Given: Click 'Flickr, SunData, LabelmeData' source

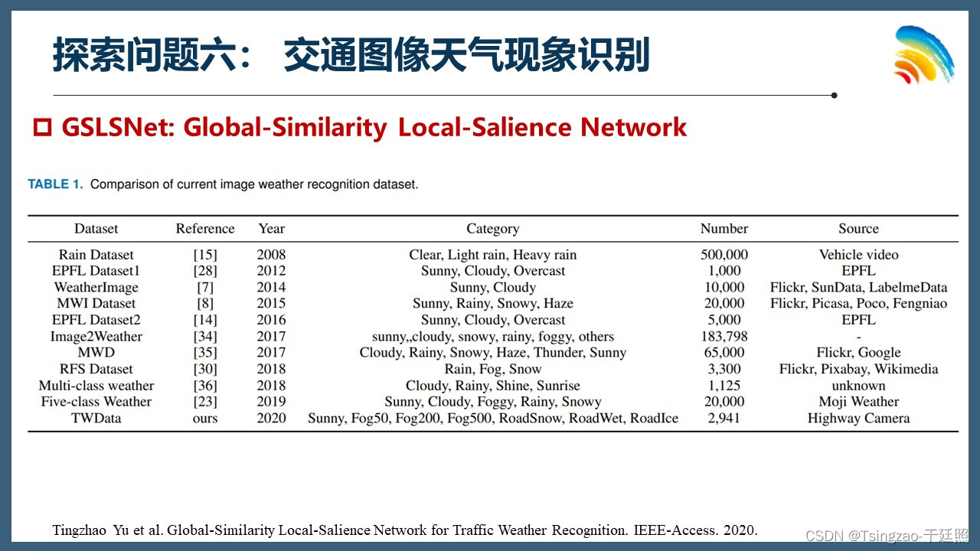Looking at the screenshot, I should (x=858, y=288).
